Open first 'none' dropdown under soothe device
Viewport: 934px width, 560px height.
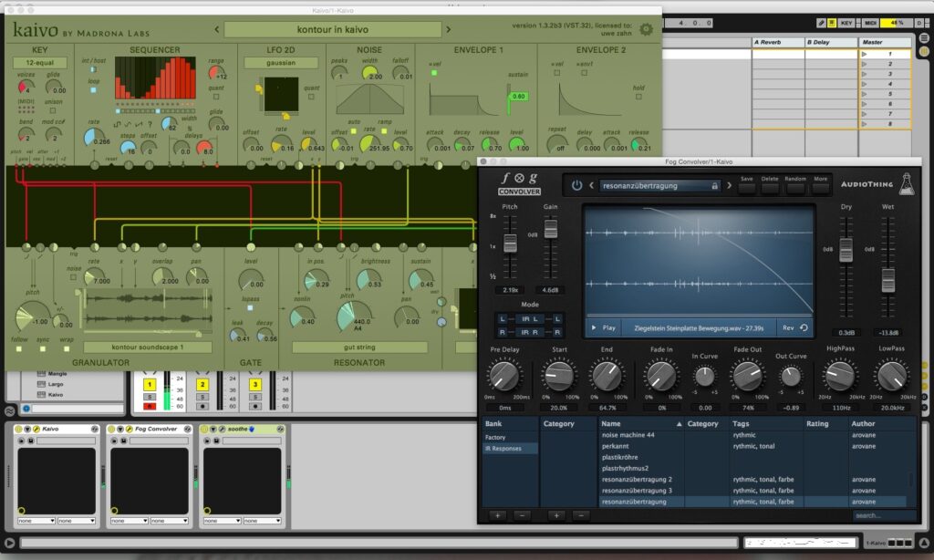tap(222, 521)
